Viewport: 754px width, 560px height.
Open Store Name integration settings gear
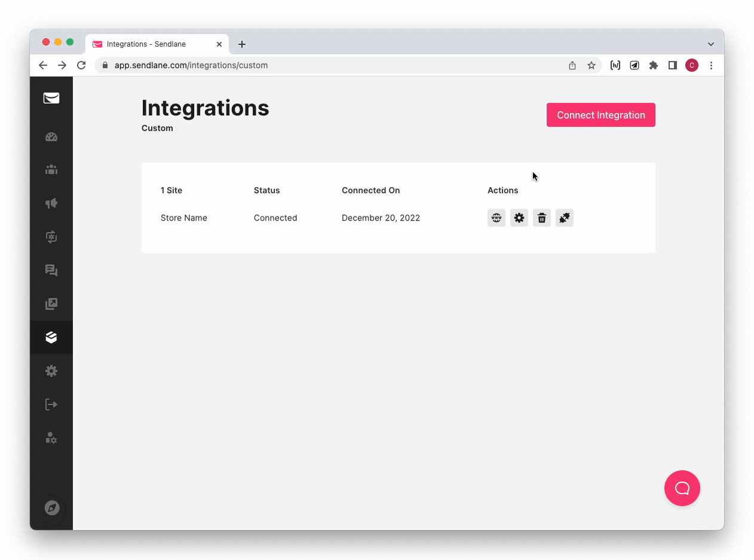519,218
